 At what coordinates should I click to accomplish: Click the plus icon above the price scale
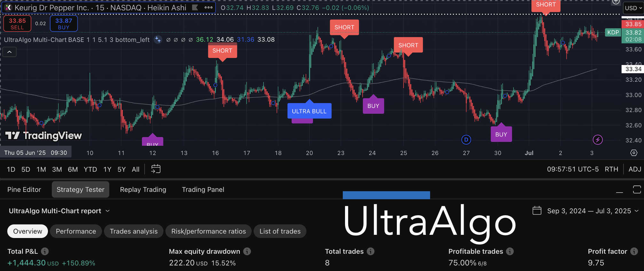616,2
